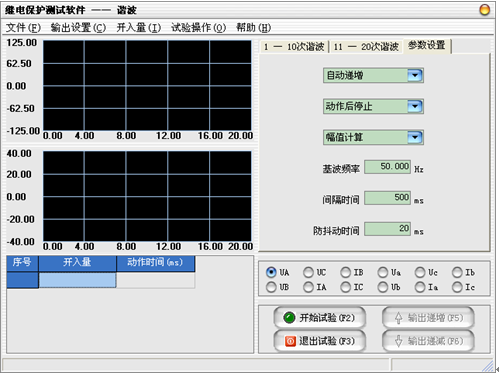The image size is (499, 375).
Task: Click the 退出试验(F3) button
Action: (320, 341)
